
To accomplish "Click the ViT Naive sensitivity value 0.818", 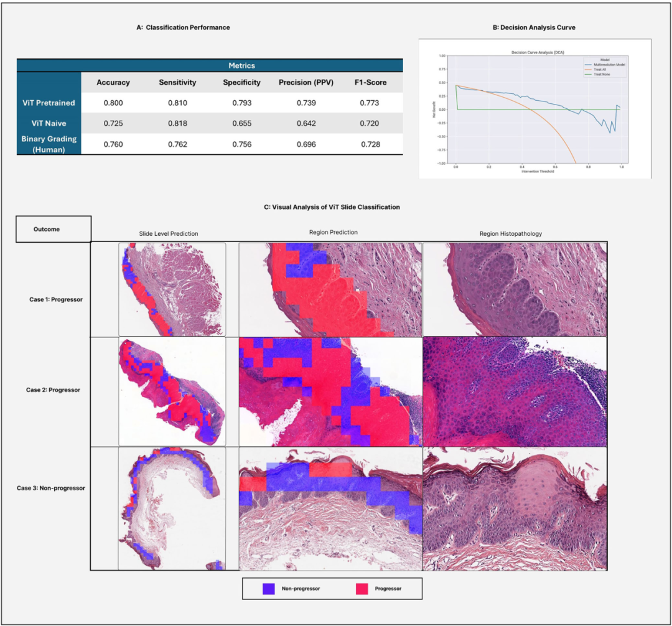I will point(177,123).
